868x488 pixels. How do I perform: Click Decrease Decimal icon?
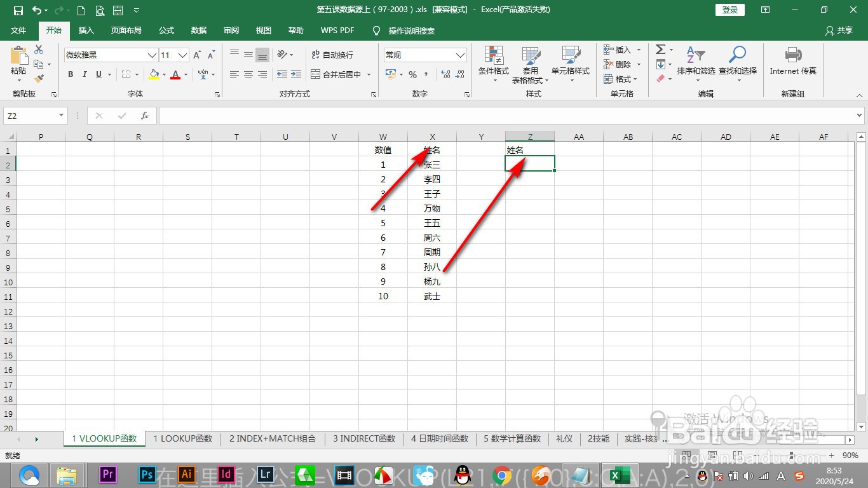(x=460, y=74)
